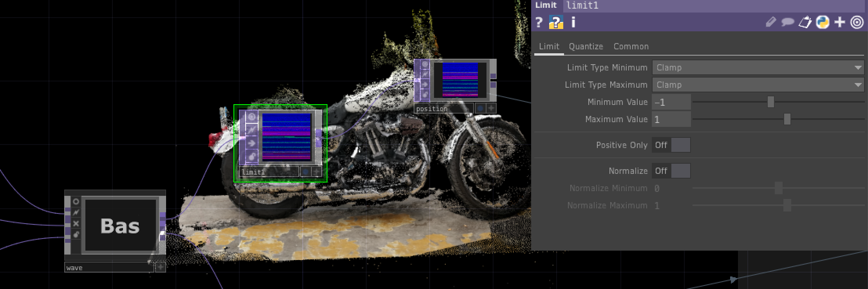The width and height of the screenshot is (868, 289).
Task: Click viewer active plus on position node
Action: coord(491,108)
